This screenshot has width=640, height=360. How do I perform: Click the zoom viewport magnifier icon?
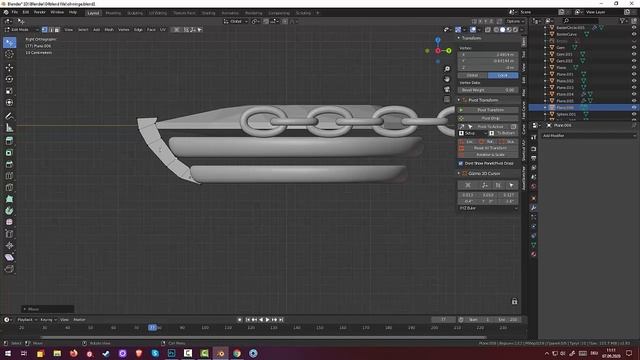tap(447, 69)
